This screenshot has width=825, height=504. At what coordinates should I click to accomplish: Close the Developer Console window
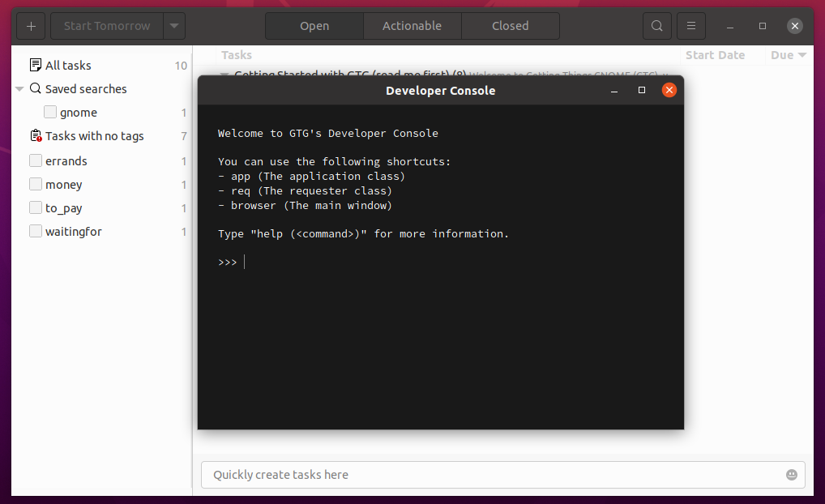point(669,90)
